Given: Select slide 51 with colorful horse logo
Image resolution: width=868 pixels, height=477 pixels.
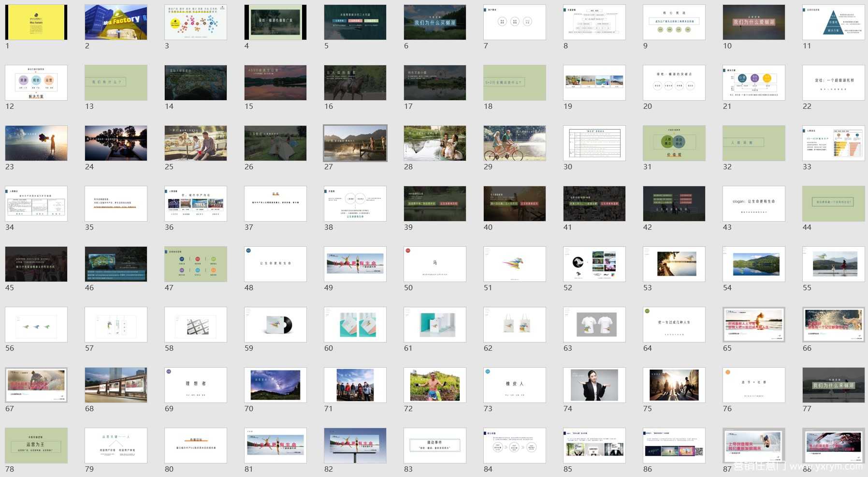Looking at the screenshot, I should [x=515, y=264].
